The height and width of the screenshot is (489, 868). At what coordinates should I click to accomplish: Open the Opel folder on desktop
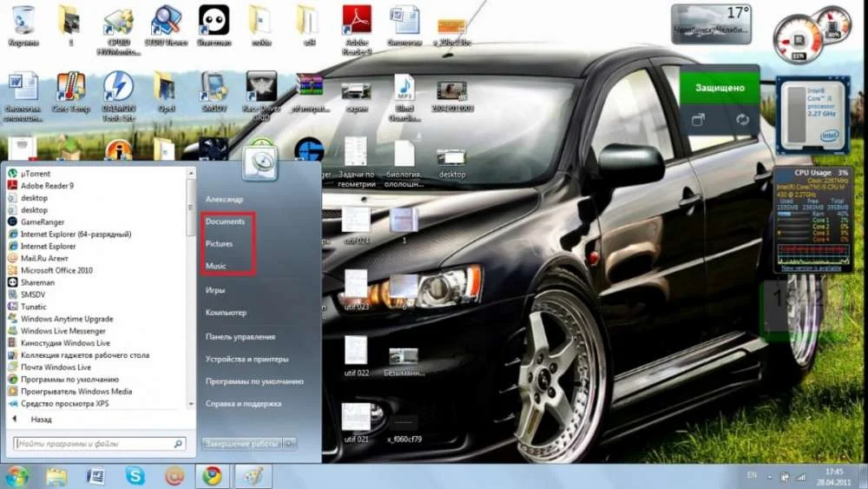click(x=166, y=91)
